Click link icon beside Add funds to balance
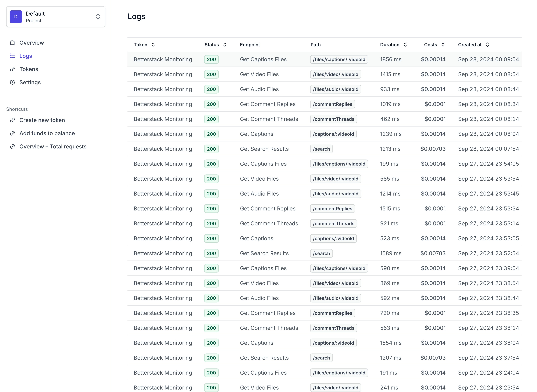 [13, 133]
